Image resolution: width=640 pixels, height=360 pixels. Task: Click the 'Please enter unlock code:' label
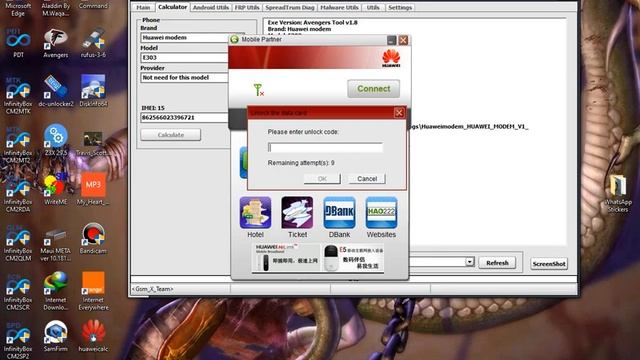[x=303, y=132]
